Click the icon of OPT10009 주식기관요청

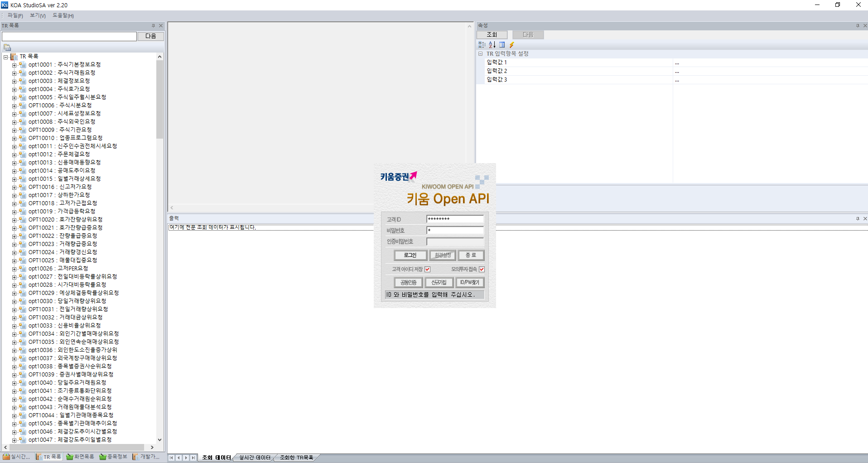point(22,130)
